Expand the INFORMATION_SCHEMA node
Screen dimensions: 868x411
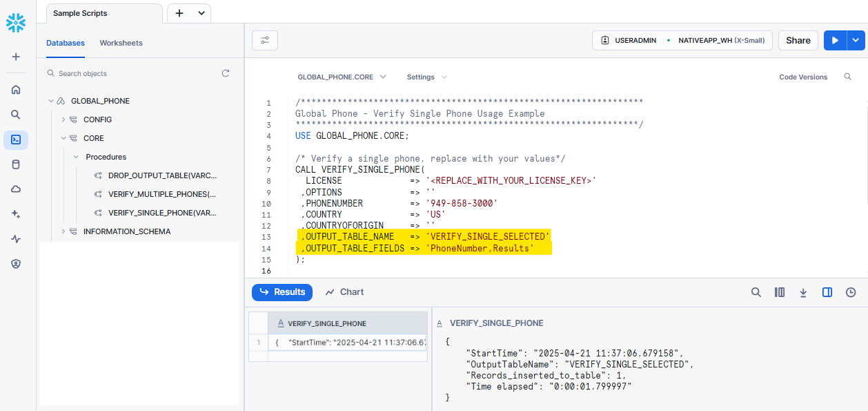coord(63,231)
